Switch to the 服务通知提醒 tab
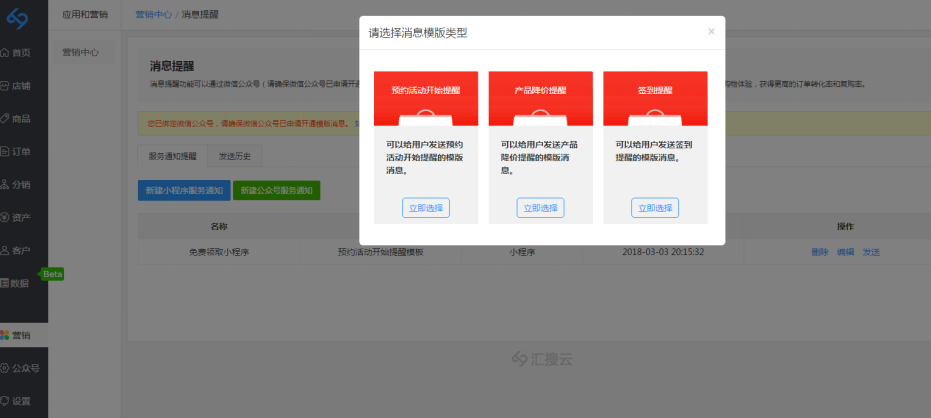This screenshot has height=418, width=931. pos(172,156)
